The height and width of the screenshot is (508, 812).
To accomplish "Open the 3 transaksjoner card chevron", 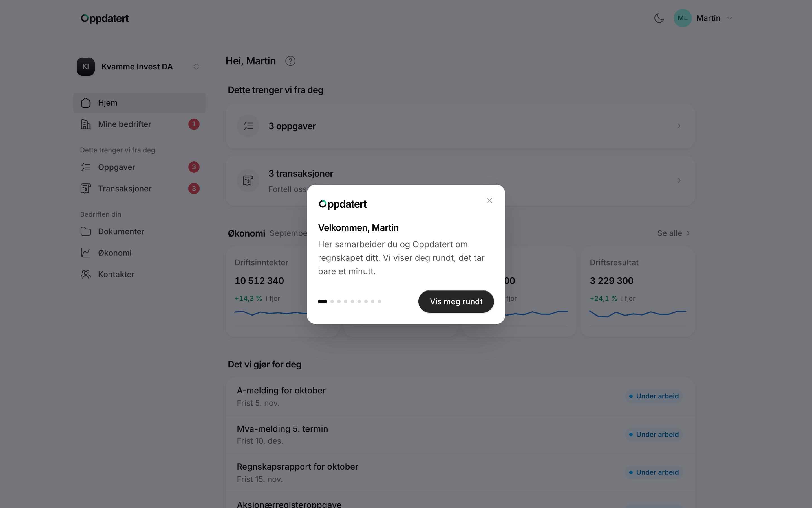I will pos(679,181).
